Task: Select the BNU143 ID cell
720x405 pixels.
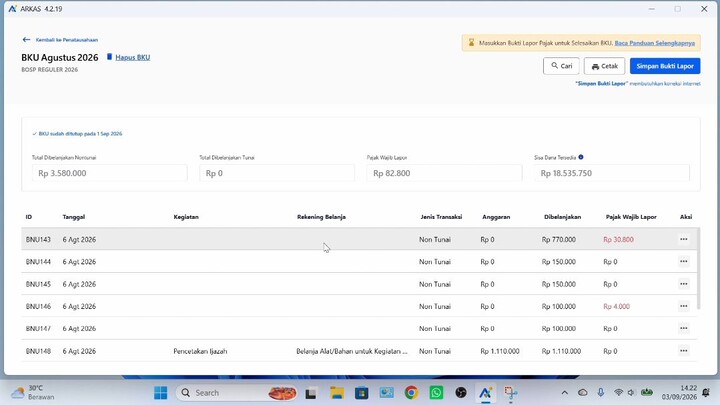Action: 38,239
